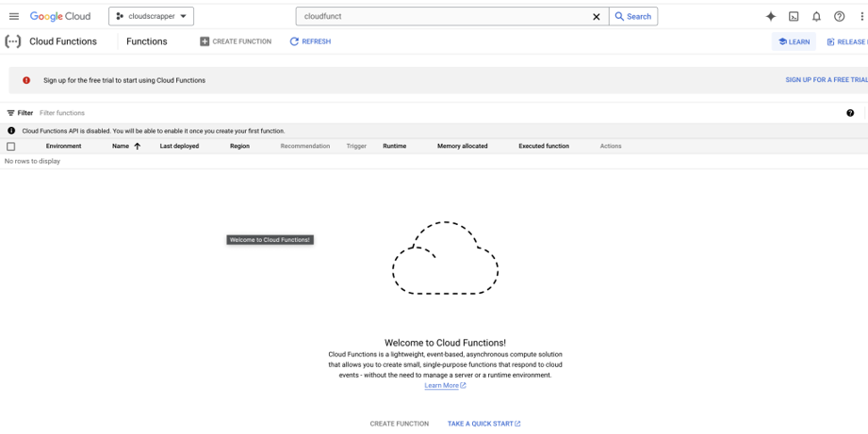Image resolution: width=868 pixels, height=434 pixels.
Task: Open the Learn More link
Action: pyautogui.click(x=445, y=385)
